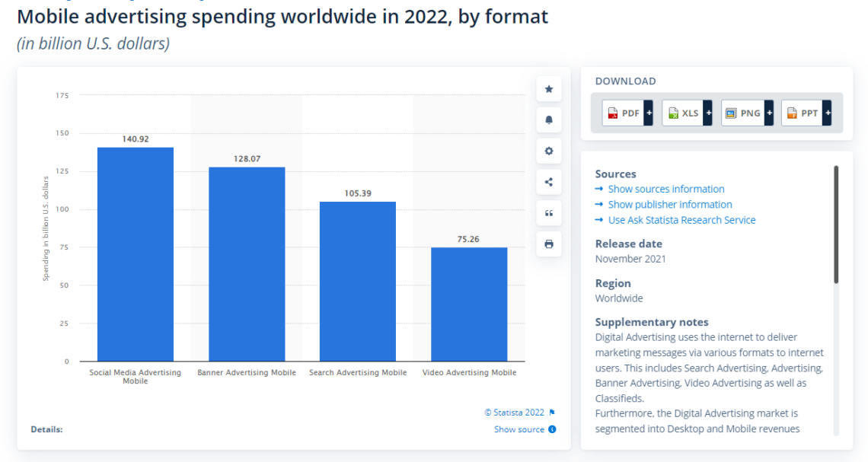Download the statistic as PDF
The width and height of the screenshot is (868, 462).
621,112
